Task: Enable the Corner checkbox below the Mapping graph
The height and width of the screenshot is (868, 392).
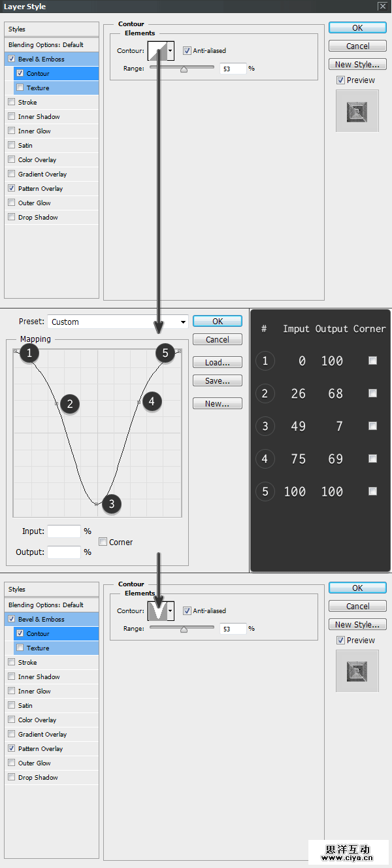Action: click(x=103, y=542)
